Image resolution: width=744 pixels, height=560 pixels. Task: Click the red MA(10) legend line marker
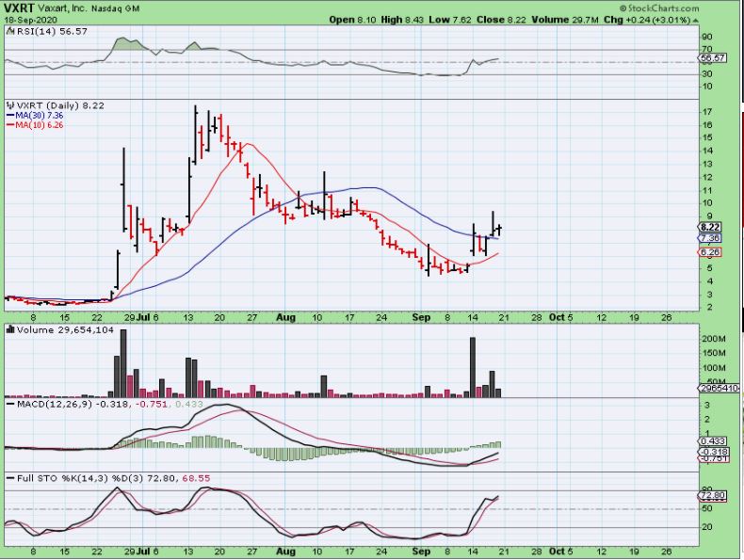click(11, 125)
